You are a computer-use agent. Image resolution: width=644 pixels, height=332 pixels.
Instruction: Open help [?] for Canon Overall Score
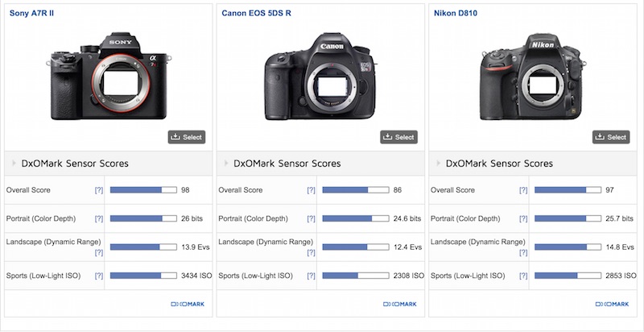pos(312,190)
